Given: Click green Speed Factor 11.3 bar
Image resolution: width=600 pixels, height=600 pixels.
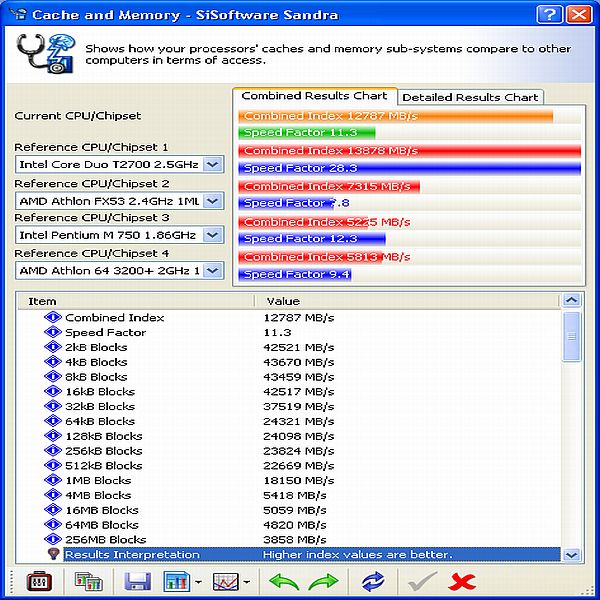Looking at the screenshot, I should coord(307,132).
